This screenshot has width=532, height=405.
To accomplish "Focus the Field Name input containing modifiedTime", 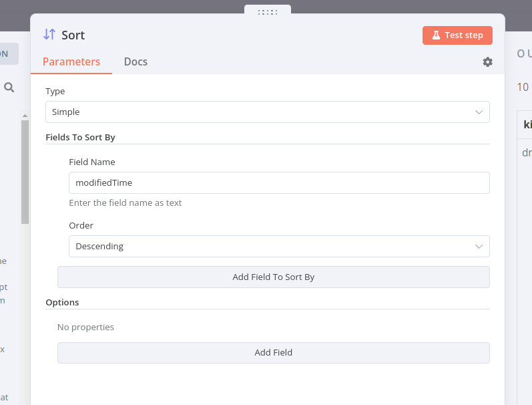I will click(279, 183).
